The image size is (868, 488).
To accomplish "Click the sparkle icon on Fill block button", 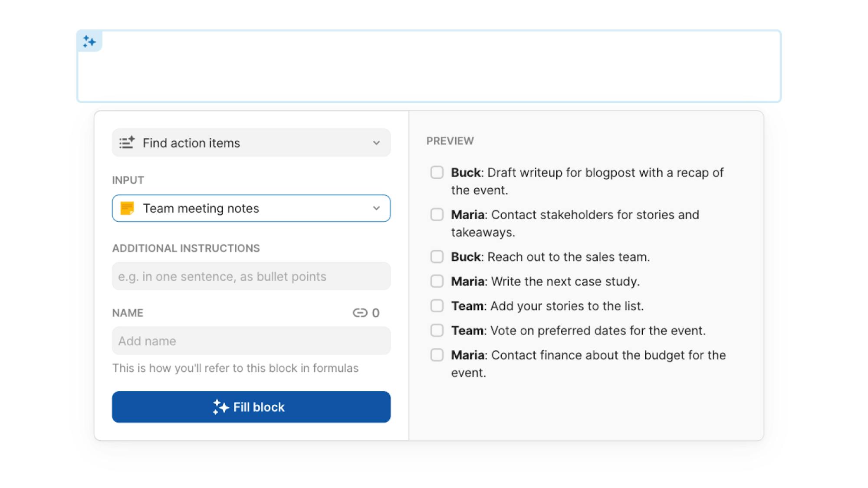I will [x=220, y=407].
